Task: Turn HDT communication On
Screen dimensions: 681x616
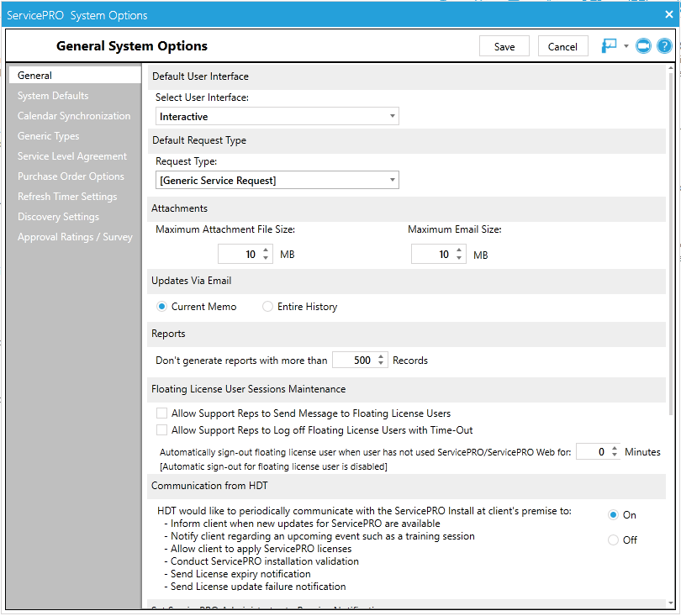Action: pos(613,515)
